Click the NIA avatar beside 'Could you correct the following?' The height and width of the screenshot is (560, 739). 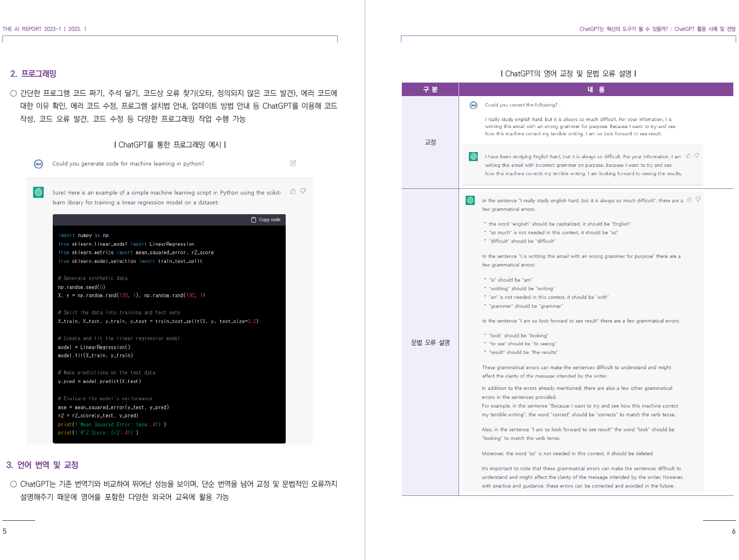tap(473, 105)
